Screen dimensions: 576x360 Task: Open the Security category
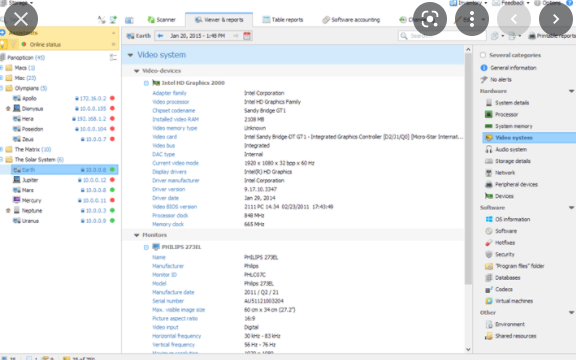tap(500, 254)
